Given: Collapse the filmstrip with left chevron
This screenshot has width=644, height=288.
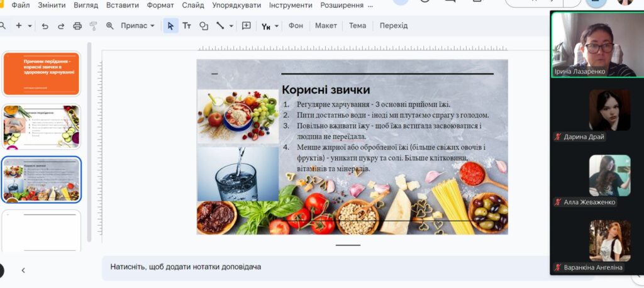Looking at the screenshot, I should pos(23,270).
